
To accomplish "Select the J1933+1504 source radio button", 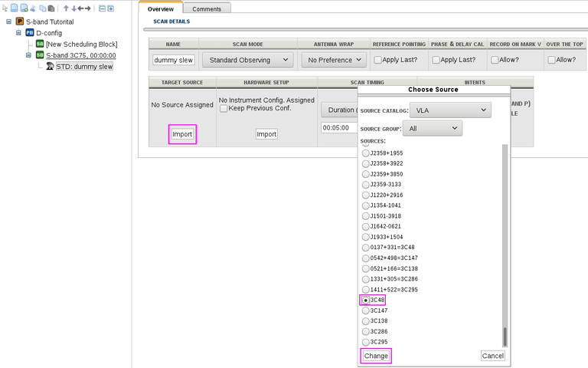I will [365, 237].
